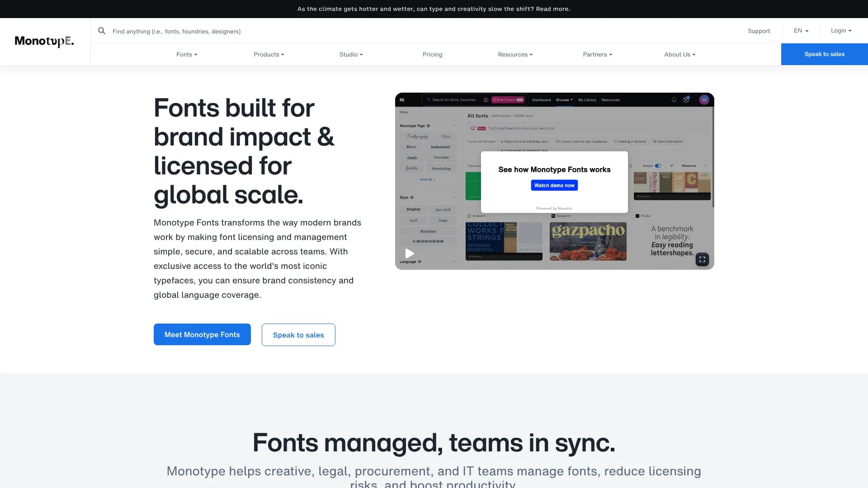Click 'Wedding invite fonts' suggestion
This screenshot has width=868, height=488.
630,141
